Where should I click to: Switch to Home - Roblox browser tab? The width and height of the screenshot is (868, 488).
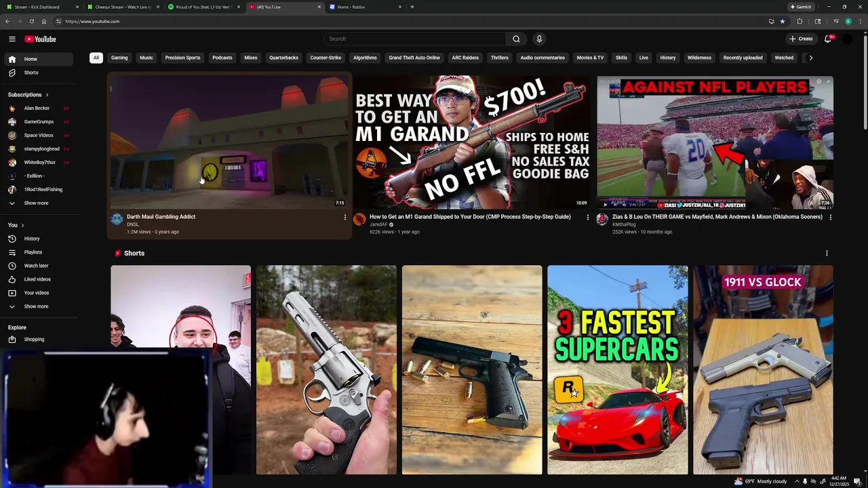coord(365,7)
